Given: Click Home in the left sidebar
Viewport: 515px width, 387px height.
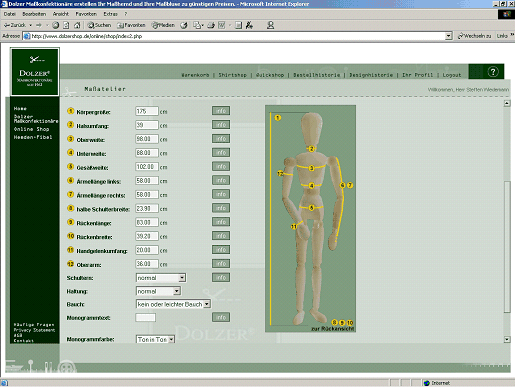Looking at the screenshot, I should point(20,109).
